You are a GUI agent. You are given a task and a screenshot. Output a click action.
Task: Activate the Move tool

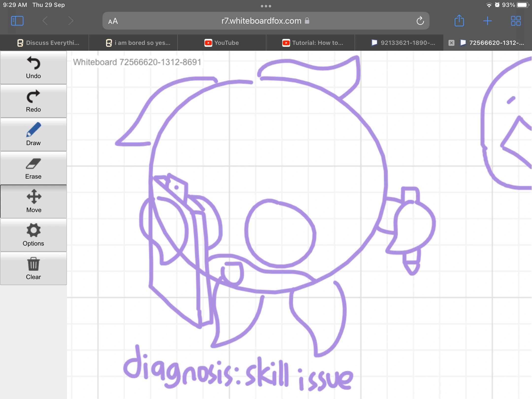33,201
